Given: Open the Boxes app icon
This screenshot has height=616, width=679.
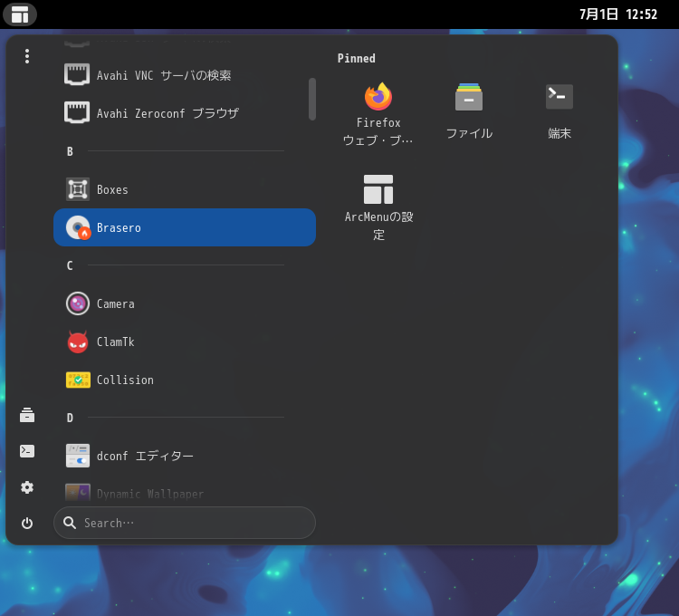Looking at the screenshot, I should coord(78,189).
